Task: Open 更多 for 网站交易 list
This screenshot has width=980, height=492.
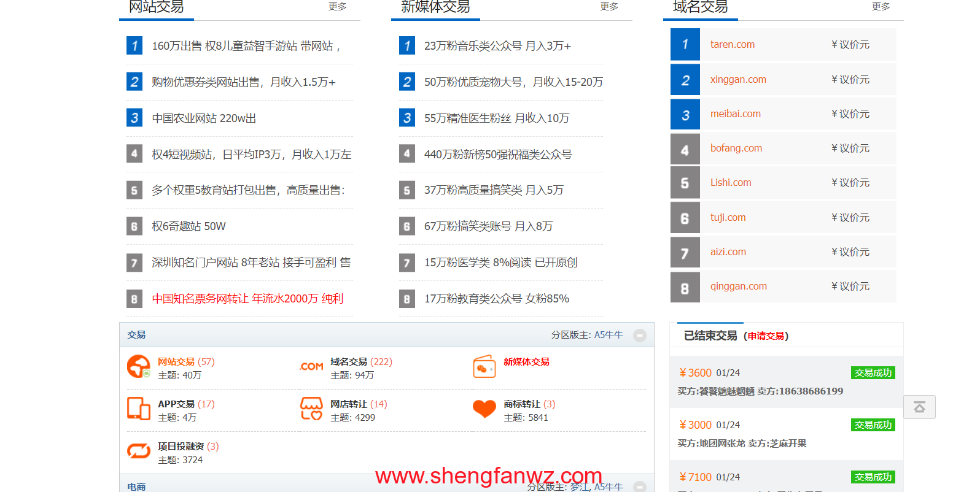Action: 338,6
